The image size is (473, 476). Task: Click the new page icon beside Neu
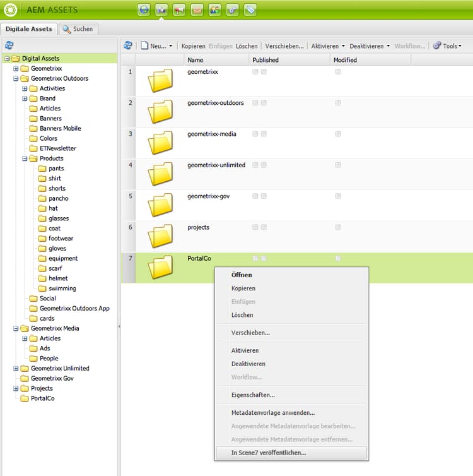coord(144,45)
